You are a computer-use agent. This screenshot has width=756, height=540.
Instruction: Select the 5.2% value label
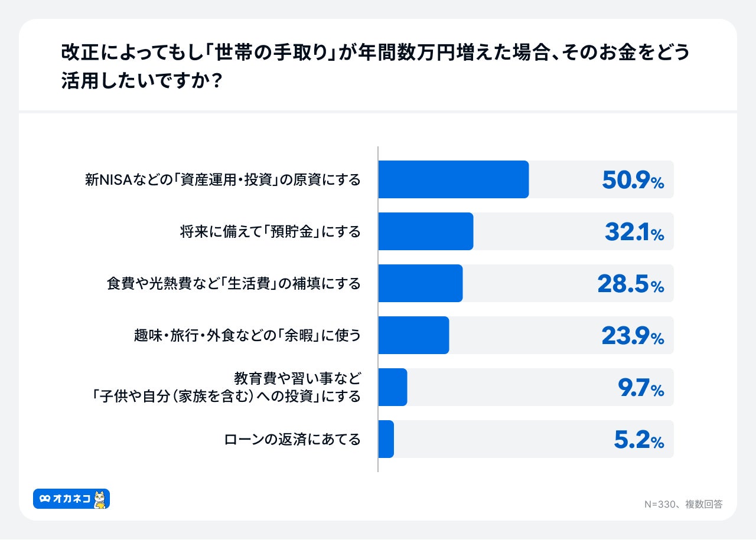640,440
